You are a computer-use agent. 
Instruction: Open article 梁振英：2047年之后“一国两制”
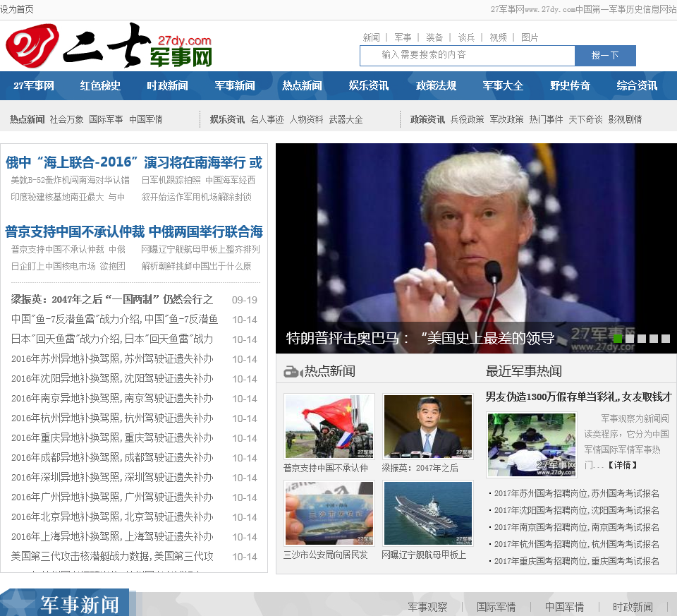point(112,299)
